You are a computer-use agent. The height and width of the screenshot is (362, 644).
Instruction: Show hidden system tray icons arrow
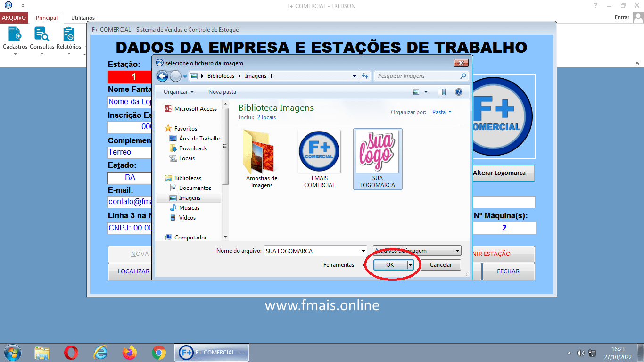tap(569, 353)
